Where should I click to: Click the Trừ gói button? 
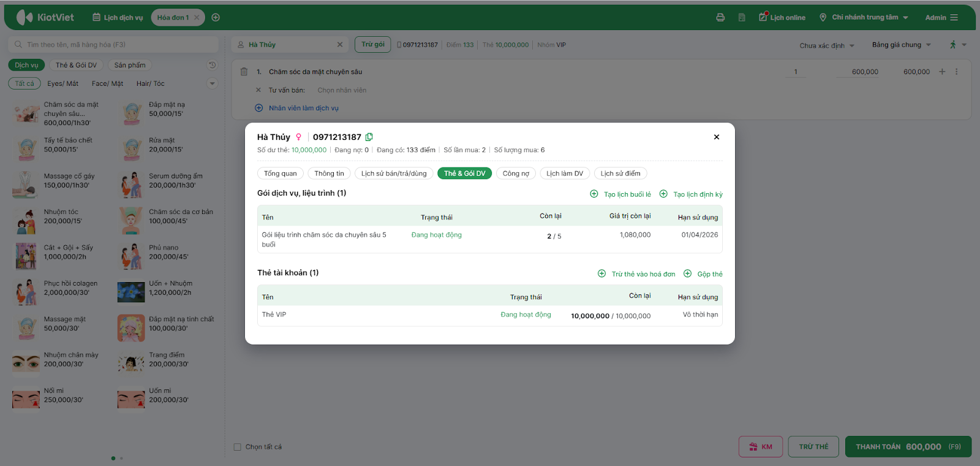coord(373,44)
